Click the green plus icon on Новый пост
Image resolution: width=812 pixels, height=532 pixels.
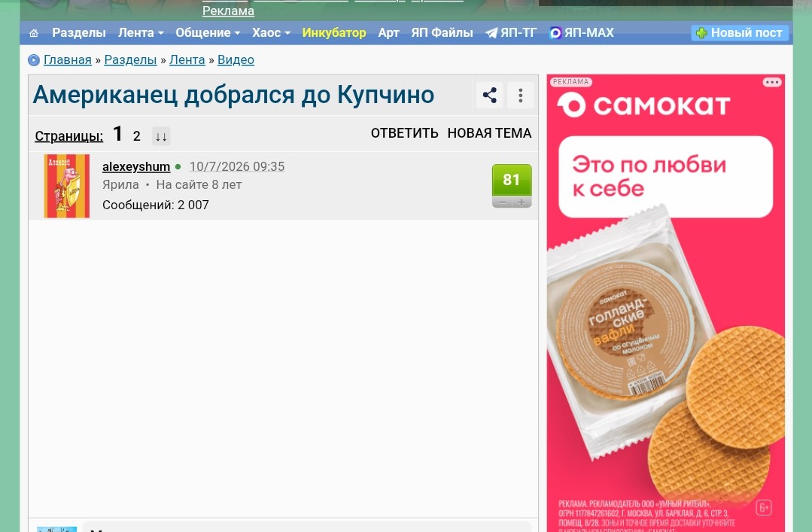coord(701,33)
